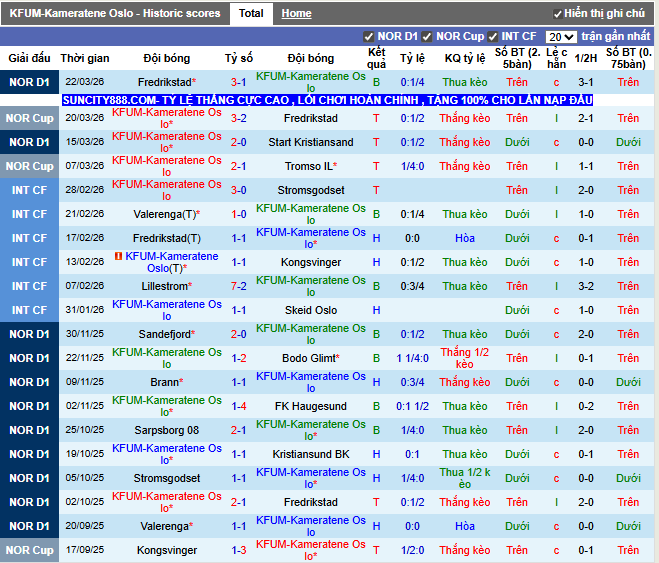Uncheck the NOR D1 league filter
The width and height of the screenshot is (659, 563).
point(369,36)
